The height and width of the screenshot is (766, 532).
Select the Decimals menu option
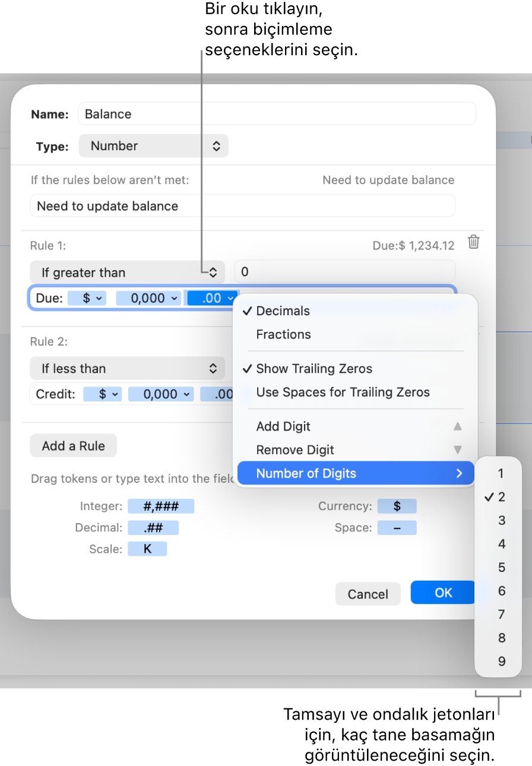point(283,311)
